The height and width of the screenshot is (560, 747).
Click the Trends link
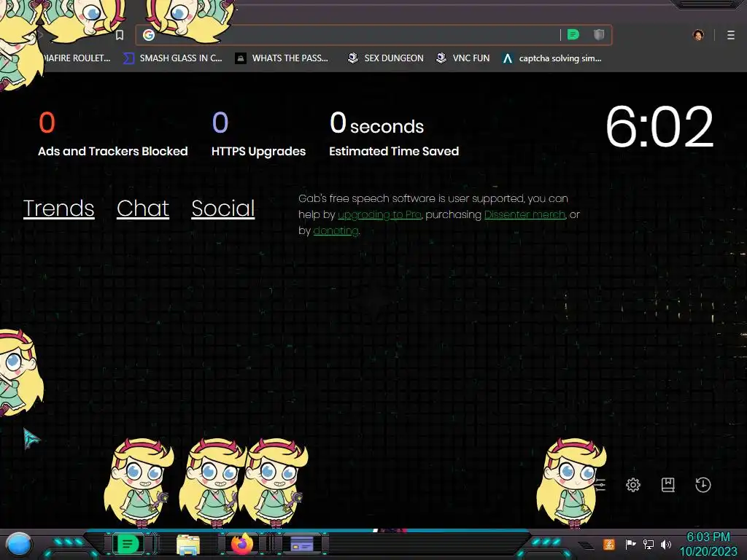pyautogui.click(x=59, y=208)
